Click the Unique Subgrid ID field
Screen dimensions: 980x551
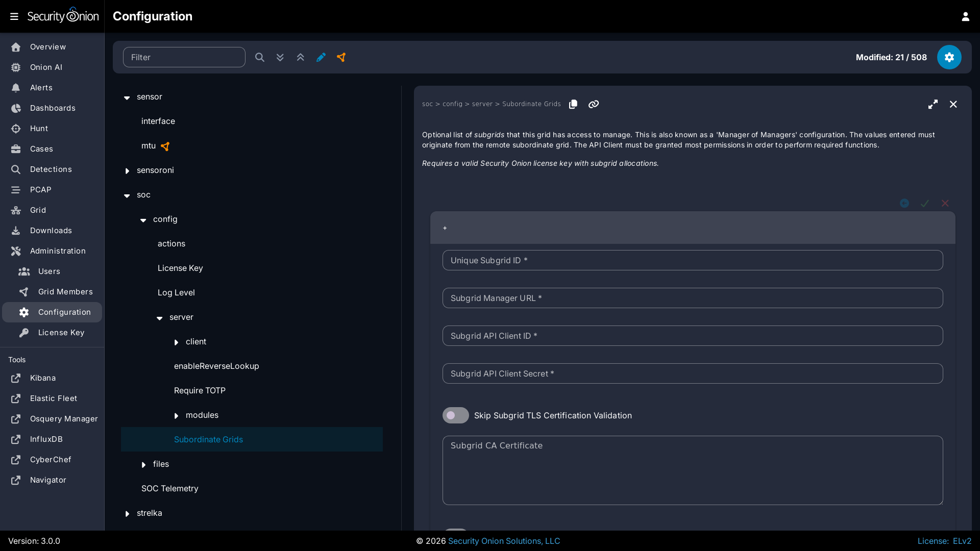coord(692,260)
